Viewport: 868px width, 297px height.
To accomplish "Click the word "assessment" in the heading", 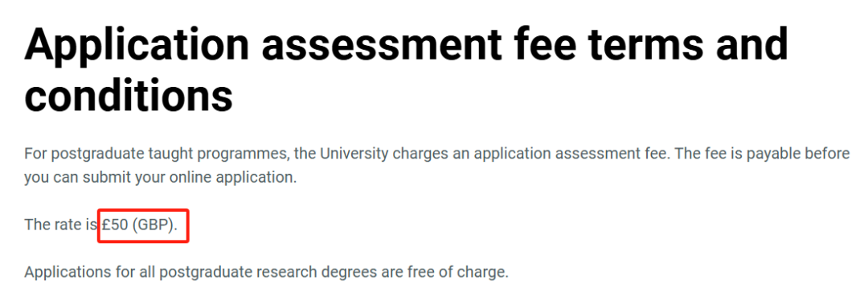I will point(381,45).
